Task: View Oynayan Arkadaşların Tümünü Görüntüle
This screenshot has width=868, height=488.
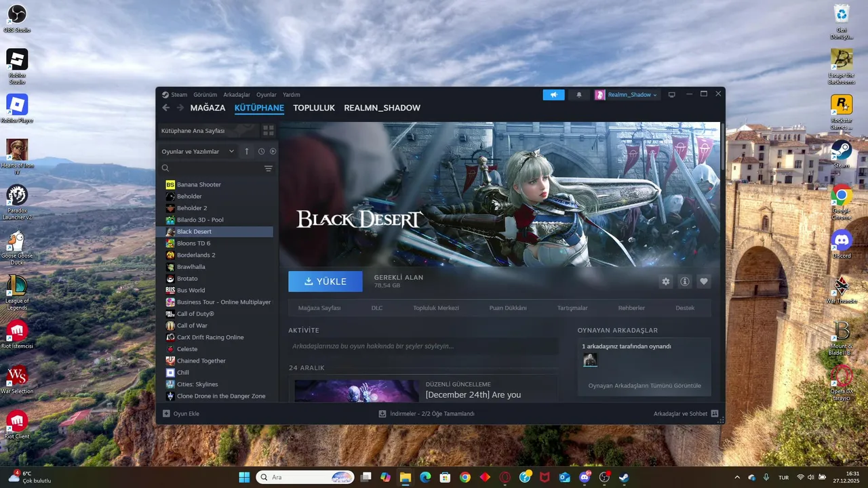Action: (644, 386)
